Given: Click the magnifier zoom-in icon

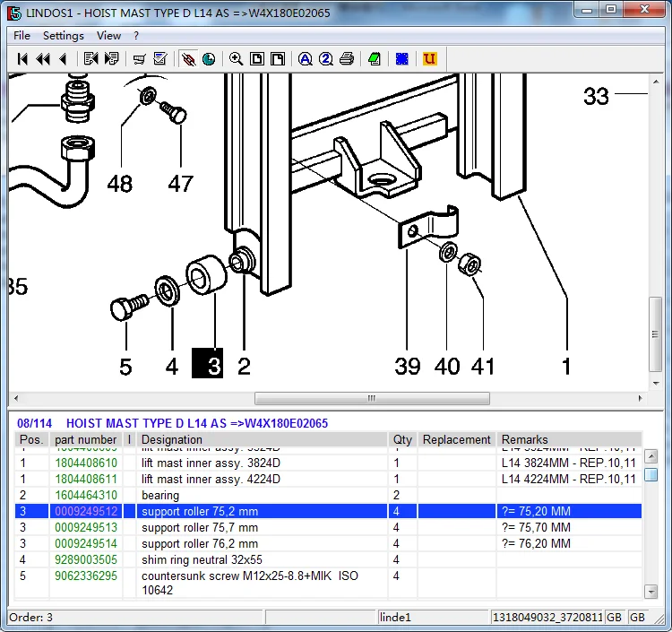Looking at the screenshot, I should (236, 59).
